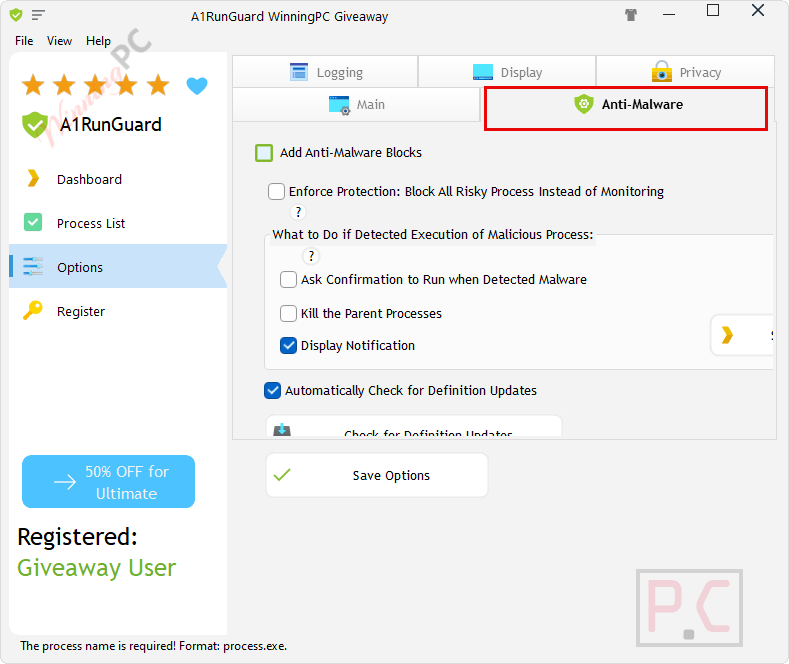789x664 pixels.
Task: Disable Automatically Check for Definition Updates
Action: click(x=272, y=391)
